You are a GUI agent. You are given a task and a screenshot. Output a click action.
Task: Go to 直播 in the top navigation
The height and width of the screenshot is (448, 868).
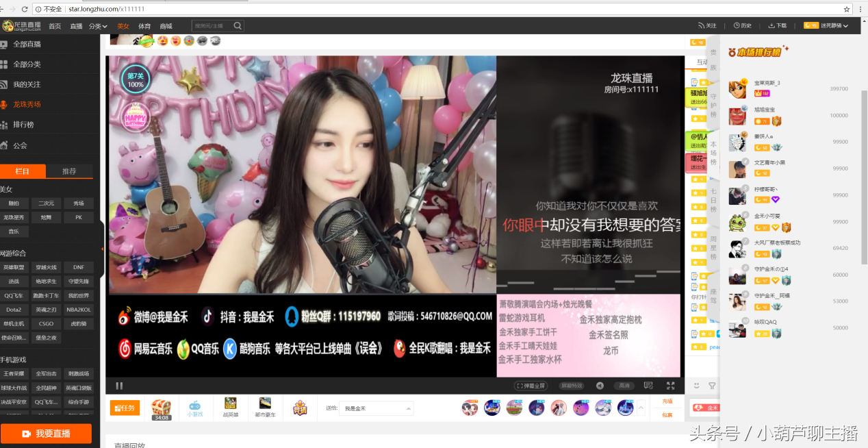pos(76,26)
